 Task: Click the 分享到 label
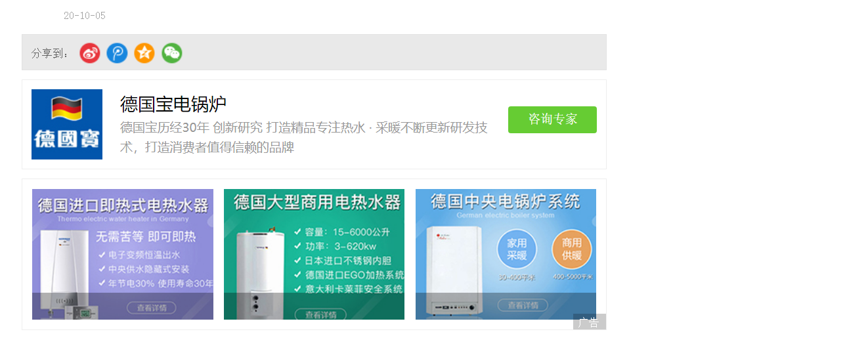51,54
